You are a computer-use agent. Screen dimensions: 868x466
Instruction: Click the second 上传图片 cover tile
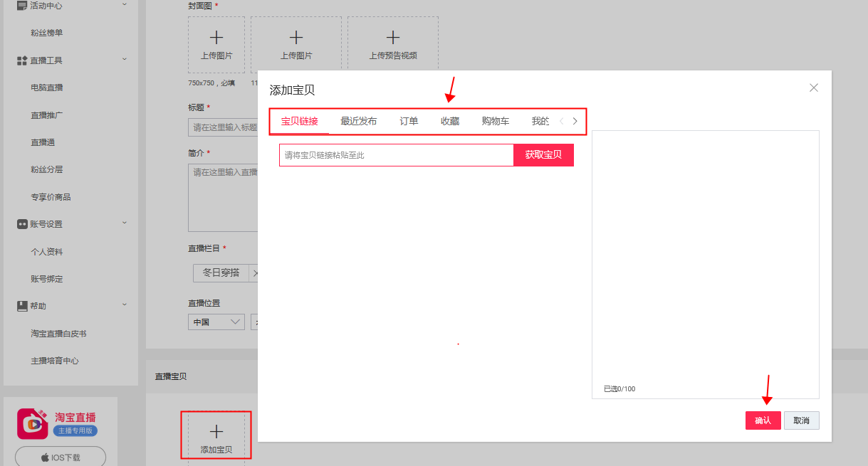(x=296, y=44)
